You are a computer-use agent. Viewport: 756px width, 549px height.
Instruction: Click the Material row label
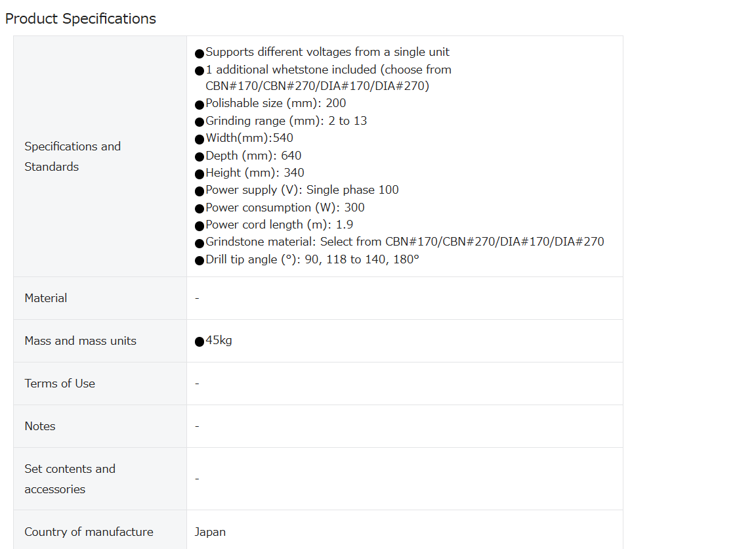pos(46,298)
